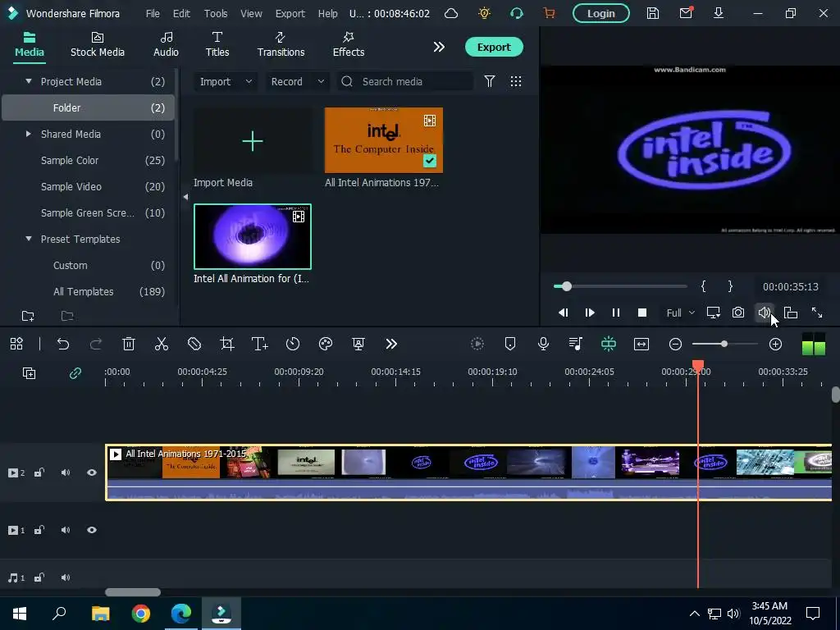840x630 pixels.
Task: Switch to the Effects tab
Action: click(x=348, y=44)
